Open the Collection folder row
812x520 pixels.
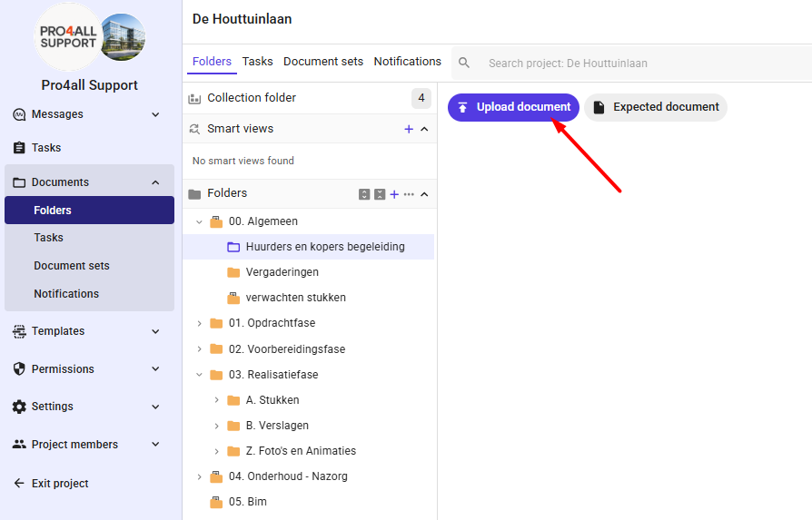[310, 98]
